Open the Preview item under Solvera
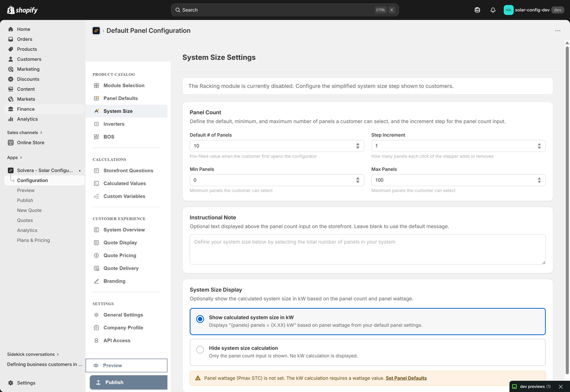The height and width of the screenshot is (392, 570). (x=26, y=190)
